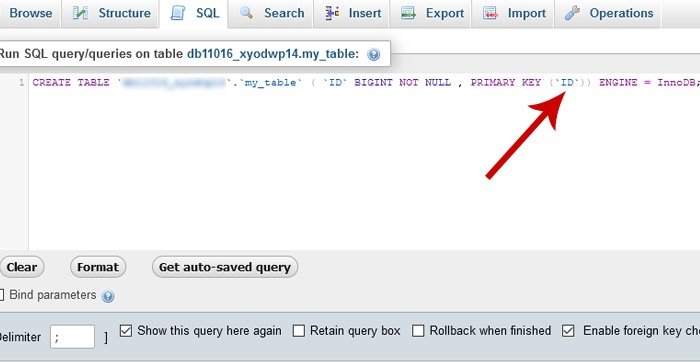700x362 pixels.
Task: Enable Retain query box option
Action: coord(298,331)
